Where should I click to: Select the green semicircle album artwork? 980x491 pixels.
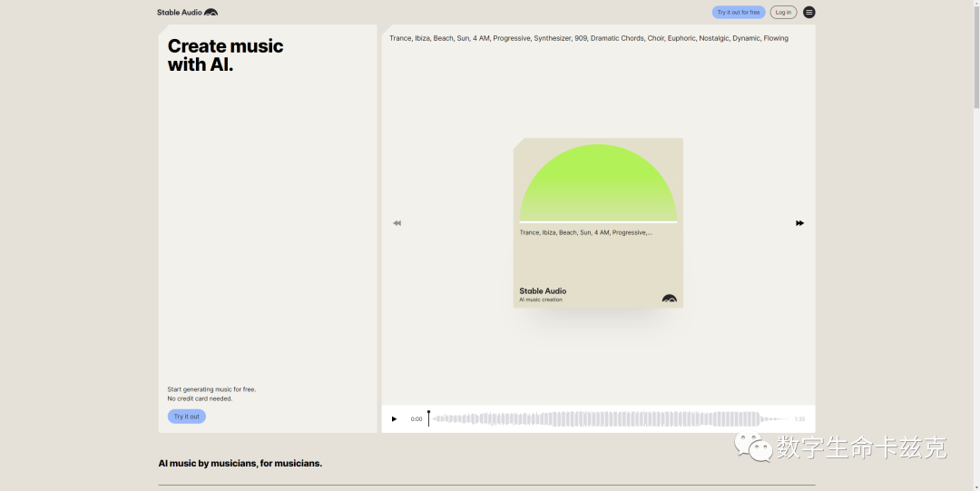(x=598, y=183)
